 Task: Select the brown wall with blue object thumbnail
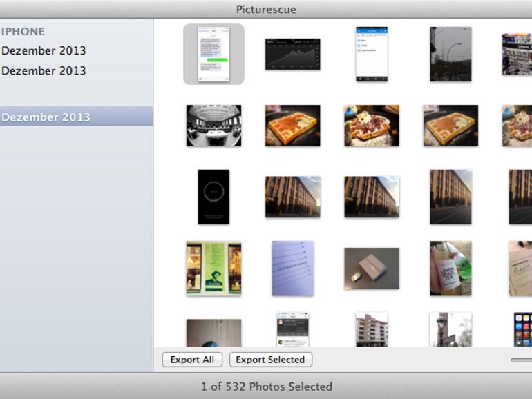coord(213,333)
